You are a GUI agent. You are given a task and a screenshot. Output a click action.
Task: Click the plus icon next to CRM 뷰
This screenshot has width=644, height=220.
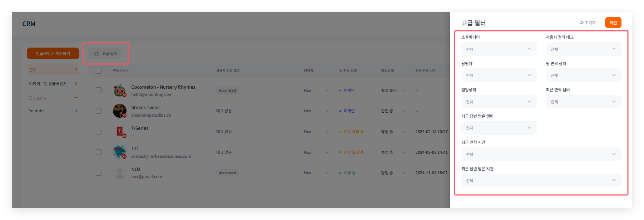point(76,98)
